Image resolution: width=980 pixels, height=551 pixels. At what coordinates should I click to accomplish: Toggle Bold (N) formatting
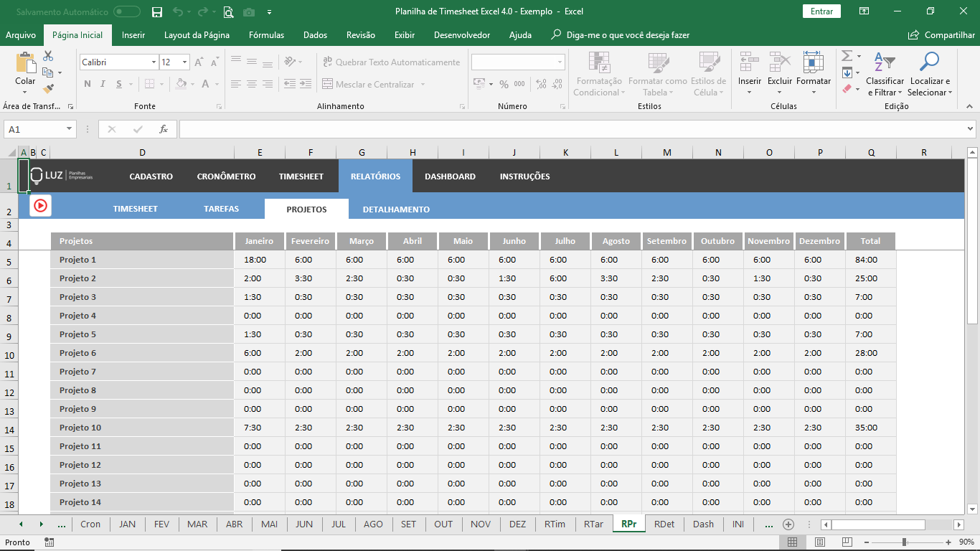pyautogui.click(x=88, y=84)
